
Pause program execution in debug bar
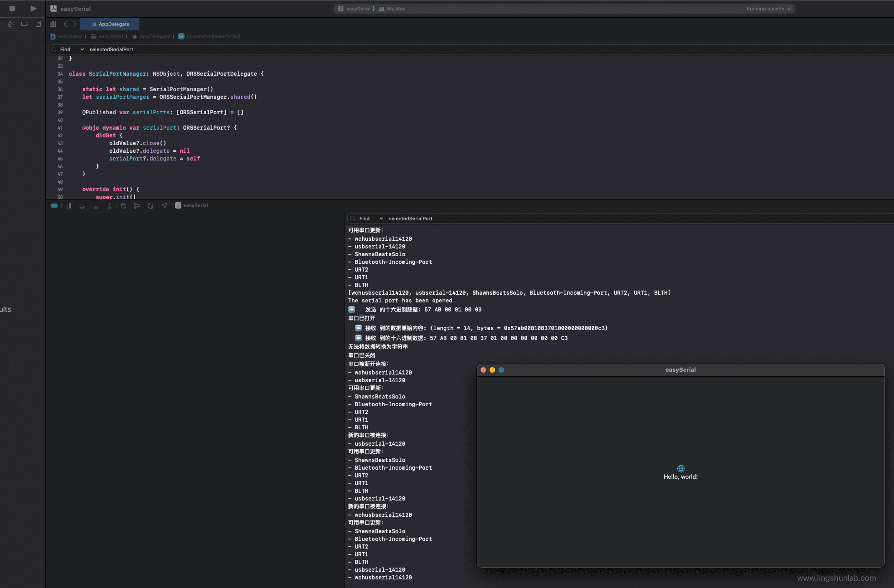[x=68, y=205]
